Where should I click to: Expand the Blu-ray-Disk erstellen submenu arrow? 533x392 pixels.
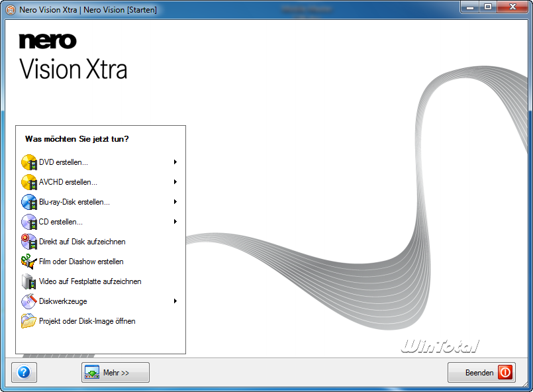click(175, 201)
